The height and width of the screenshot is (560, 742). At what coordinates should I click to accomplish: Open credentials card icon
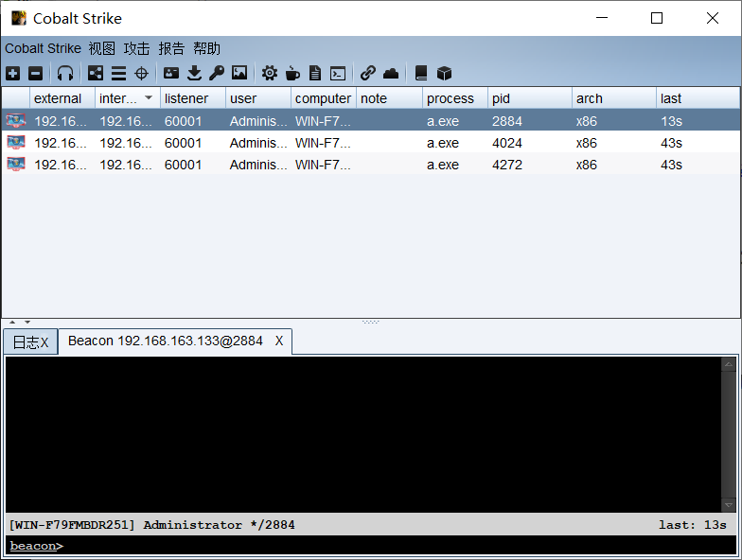(170, 73)
